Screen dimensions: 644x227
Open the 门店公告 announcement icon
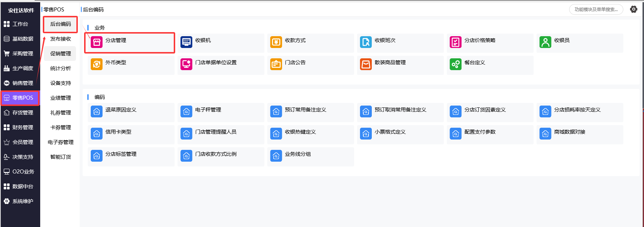276,65
